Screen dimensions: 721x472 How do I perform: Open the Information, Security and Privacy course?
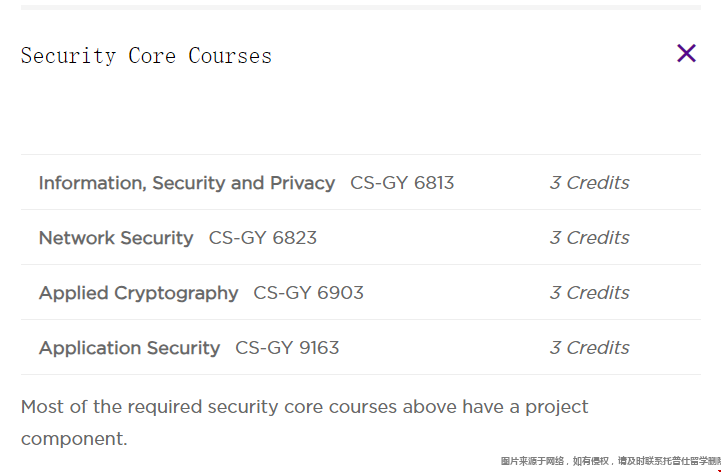(x=187, y=183)
